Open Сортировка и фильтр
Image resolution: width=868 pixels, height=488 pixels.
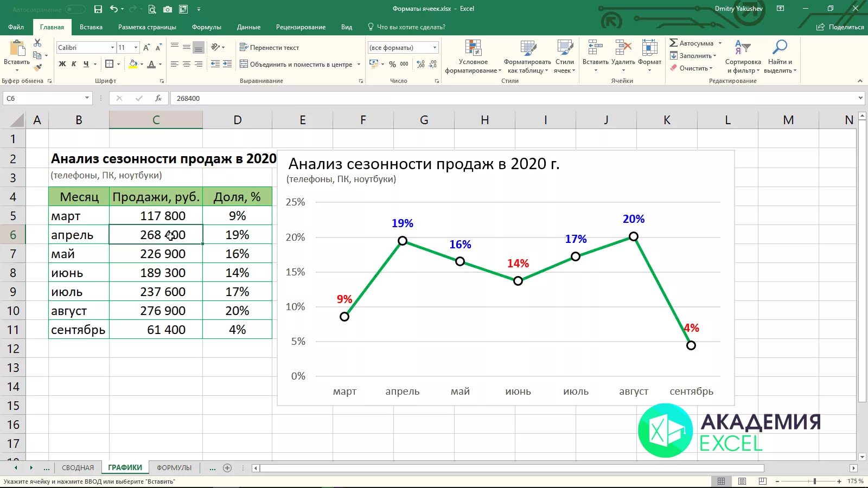coord(743,56)
